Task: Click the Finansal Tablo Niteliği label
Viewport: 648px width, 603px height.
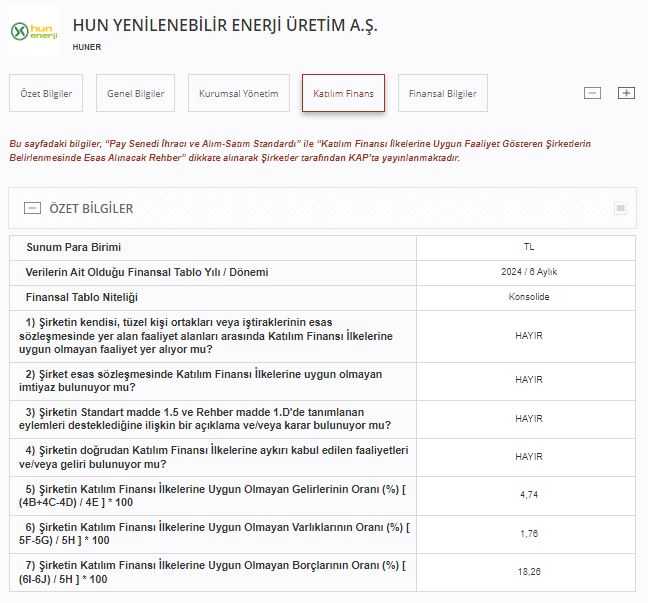Action: (81, 298)
